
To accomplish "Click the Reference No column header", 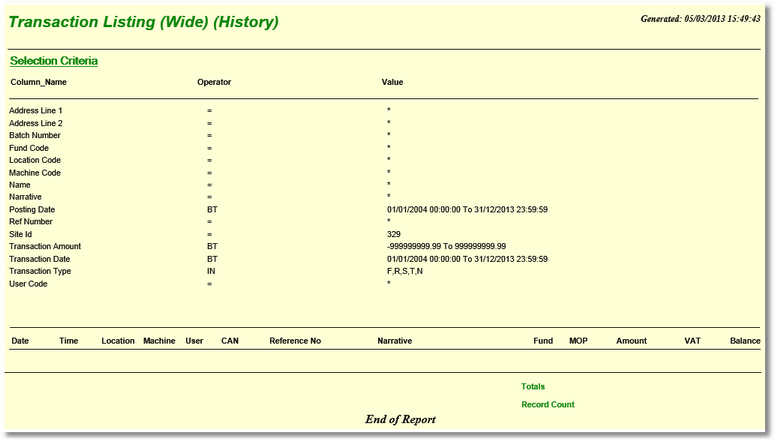I will click(x=295, y=341).
